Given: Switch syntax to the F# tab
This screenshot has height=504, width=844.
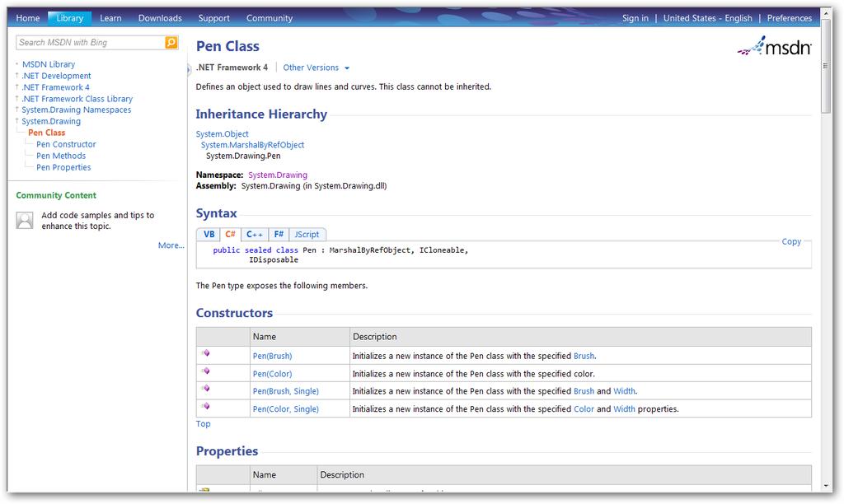Looking at the screenshot, I should 279,235.
